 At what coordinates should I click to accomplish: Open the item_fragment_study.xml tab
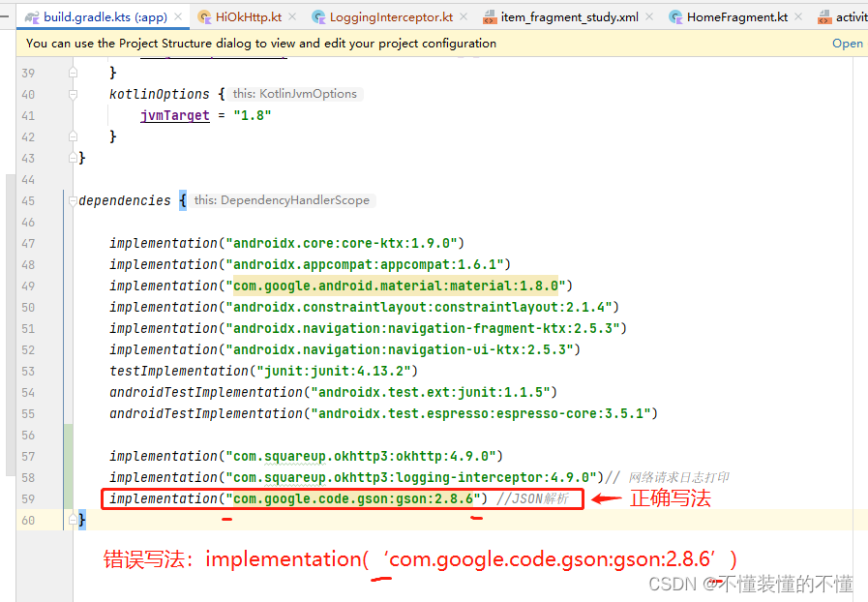click(570, 17)
